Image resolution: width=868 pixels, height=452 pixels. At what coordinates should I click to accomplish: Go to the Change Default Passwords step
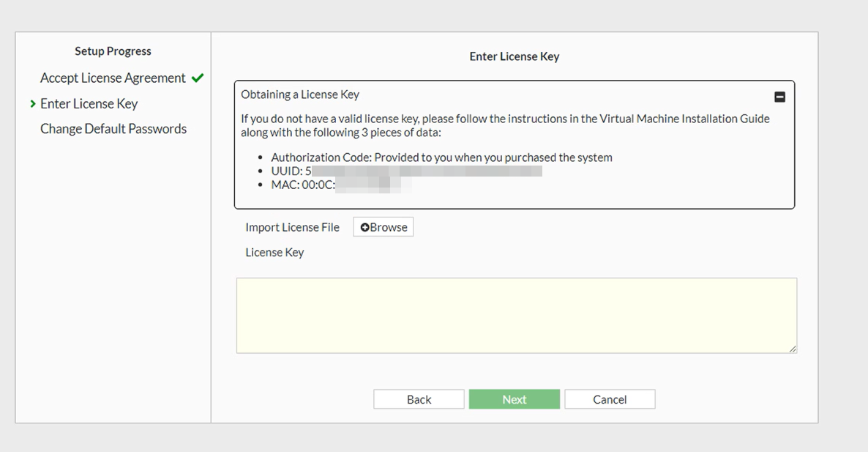click(x=113, y=129)
